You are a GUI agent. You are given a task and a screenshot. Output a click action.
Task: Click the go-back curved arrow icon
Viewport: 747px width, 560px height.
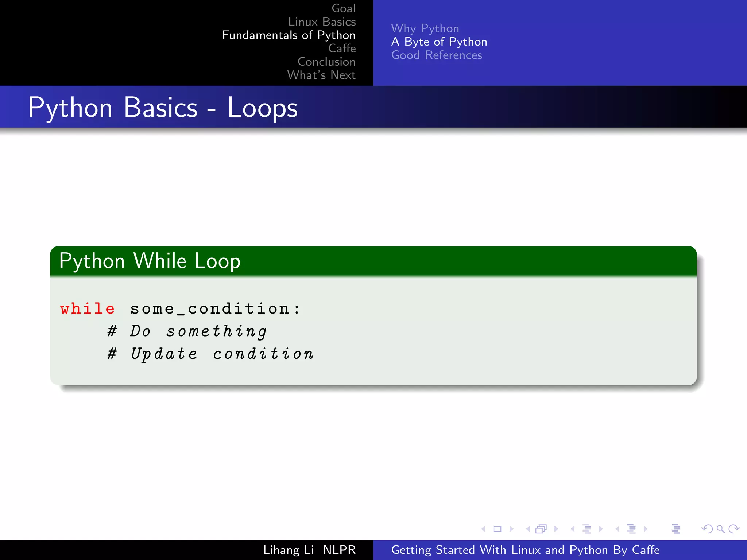(x=707, y=529)
